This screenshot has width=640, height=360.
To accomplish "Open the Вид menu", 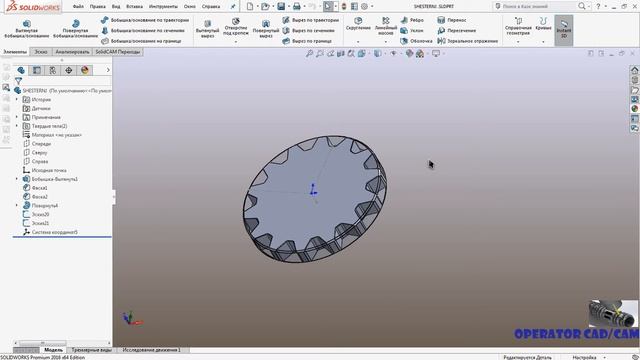I will click(x=116, y=7).
